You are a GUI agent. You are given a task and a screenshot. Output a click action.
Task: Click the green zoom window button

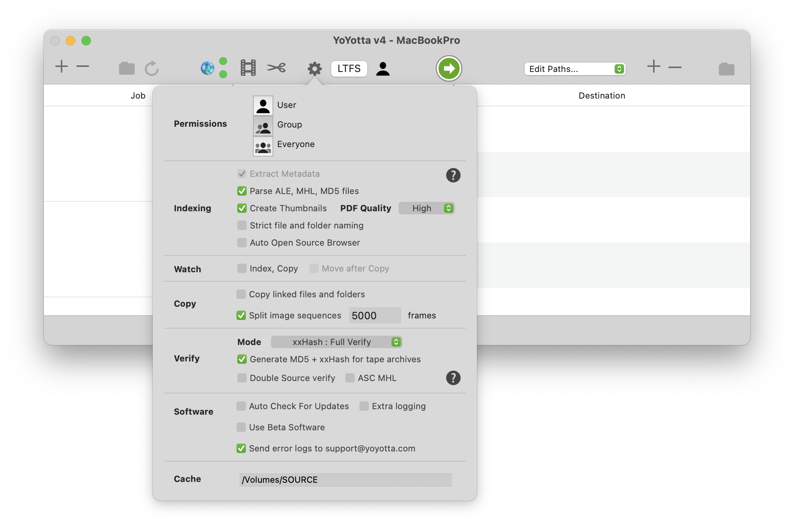(86, 41)
